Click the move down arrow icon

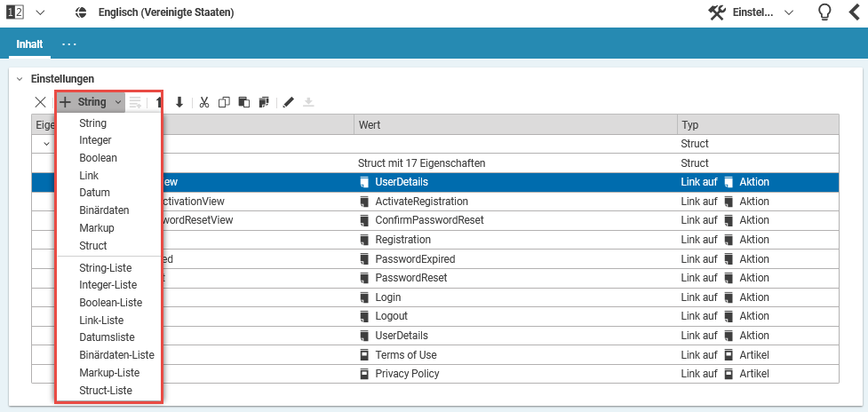point(179,102)
